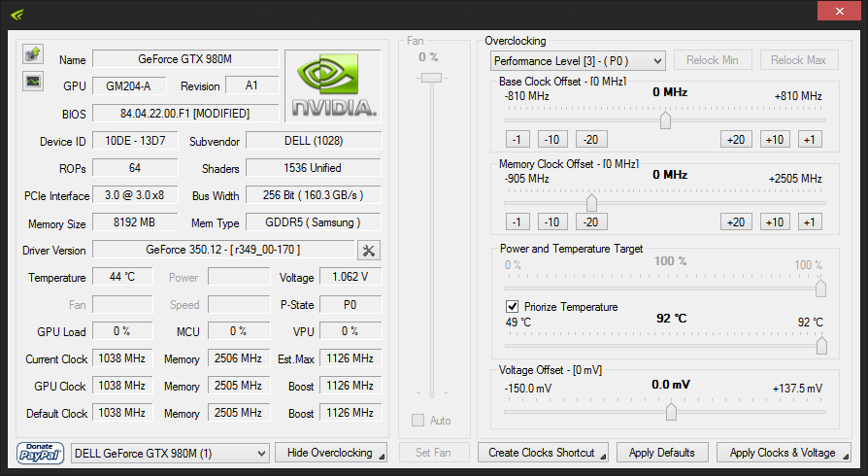Click the ROPs value 64
The width and height of the screenshot is (868, 476).
pyautogui.click(x=135, y=168)
